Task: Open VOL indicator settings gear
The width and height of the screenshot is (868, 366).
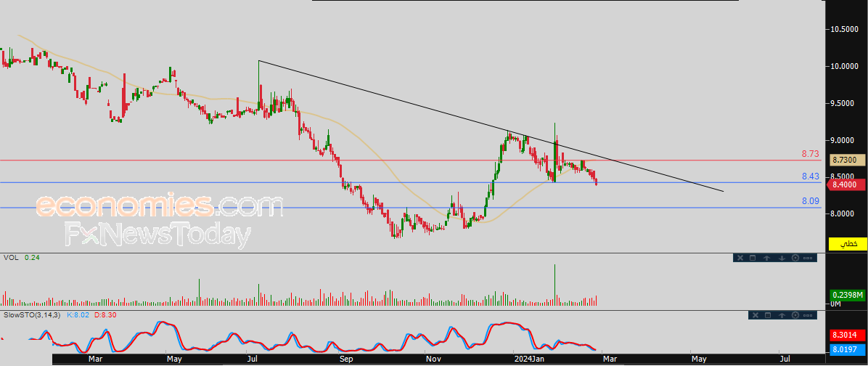Action: (795, 258)
